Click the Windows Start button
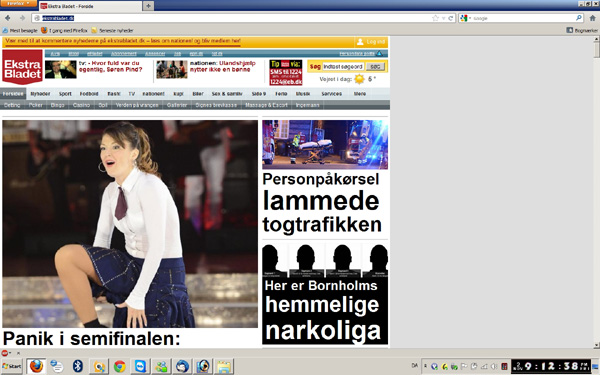 tap(11, 366)
